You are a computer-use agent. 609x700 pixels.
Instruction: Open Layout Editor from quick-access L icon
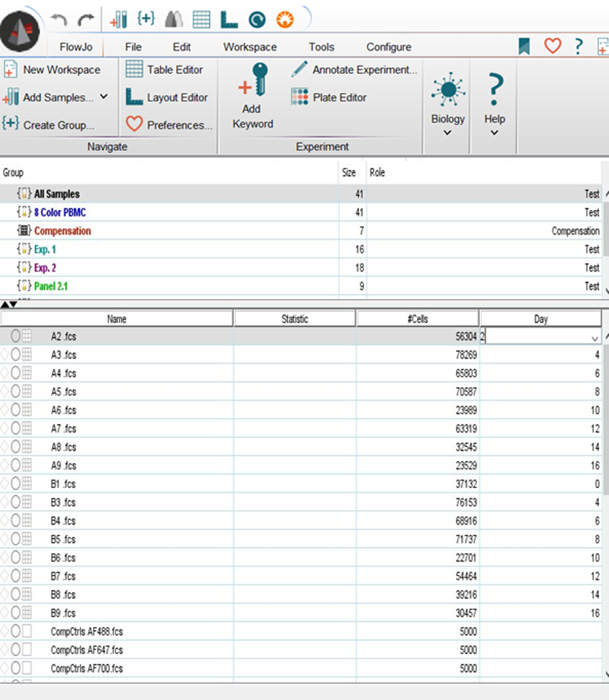point(230,20)
